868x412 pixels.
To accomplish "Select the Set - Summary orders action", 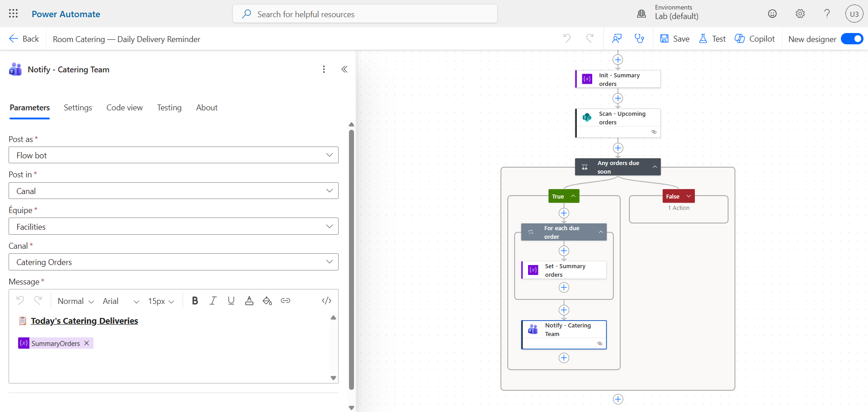I will 564,270.
